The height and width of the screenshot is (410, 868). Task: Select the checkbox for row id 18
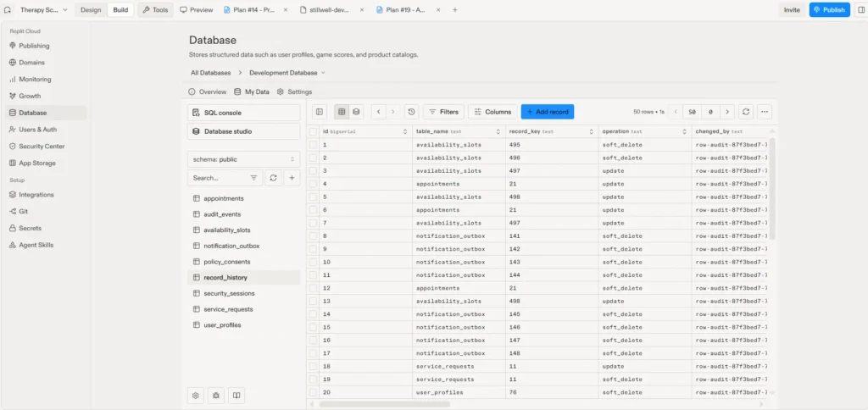[314, 366]
